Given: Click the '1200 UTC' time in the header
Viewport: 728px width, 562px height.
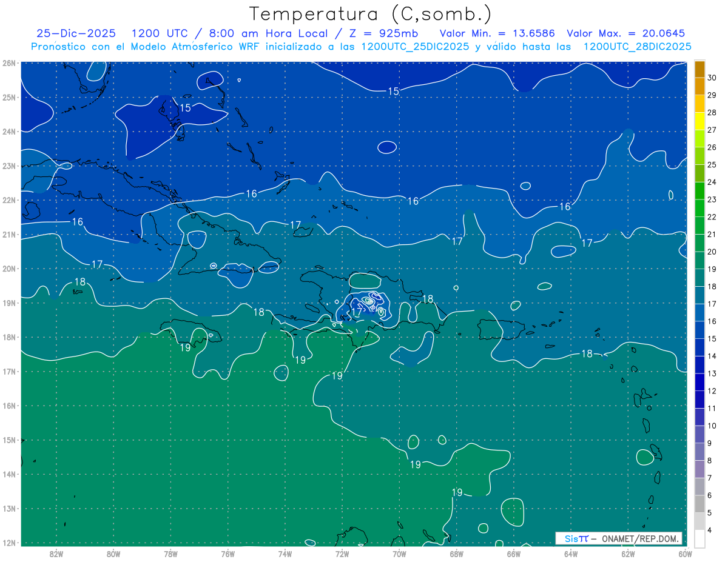Looking at the screenshot, I should [x=161, y=33].
